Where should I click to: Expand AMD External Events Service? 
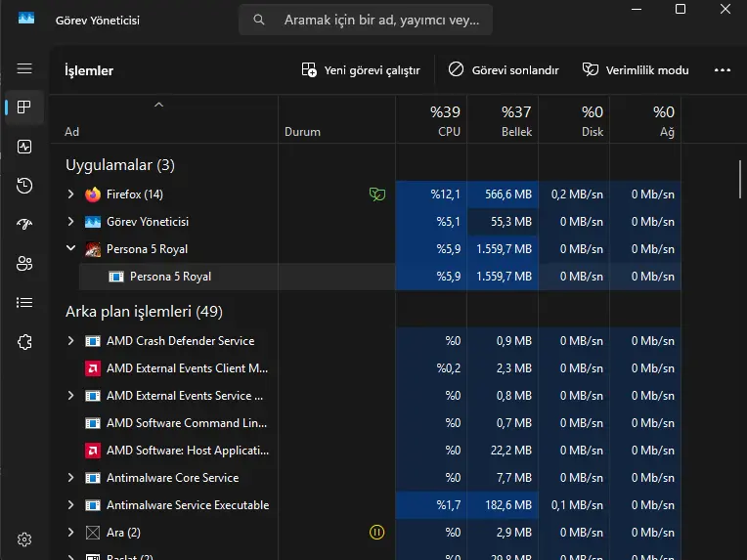[70, 395]
